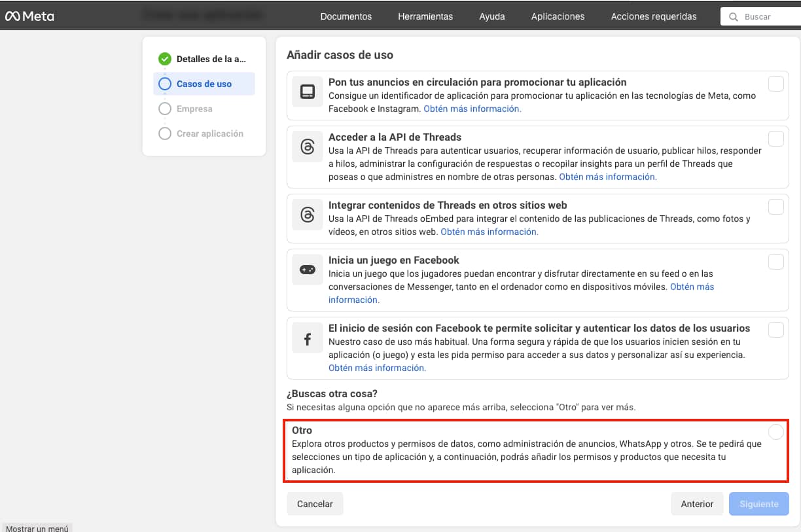Image resolution: width=801 pixels, height=532 pixels.
Task: Click the Siguiente button
Action: [759, 504]
